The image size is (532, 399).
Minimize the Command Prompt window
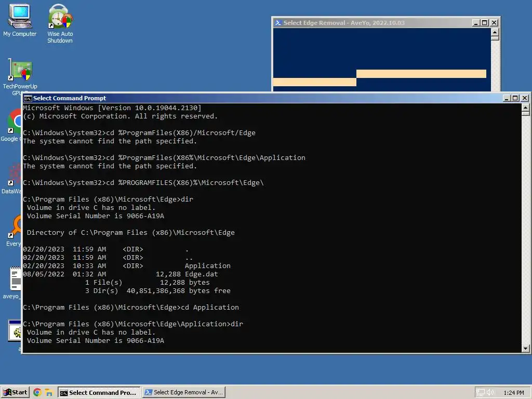tap(507, 98)
